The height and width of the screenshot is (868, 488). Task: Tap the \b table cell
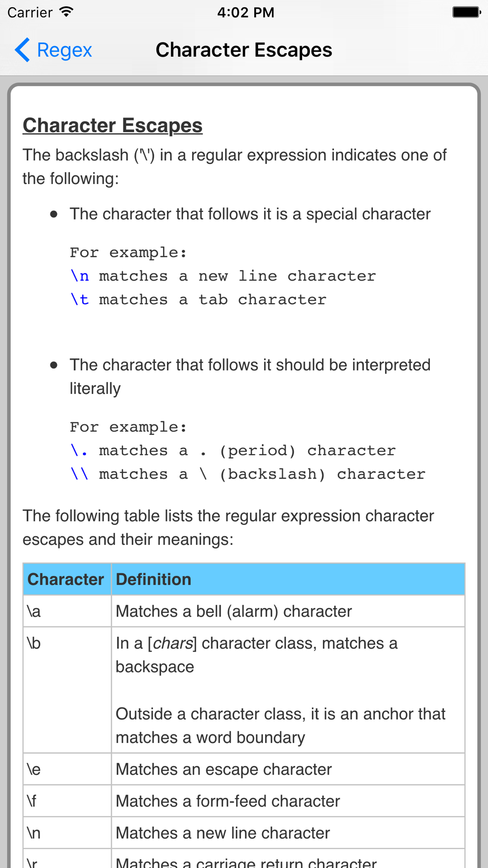[x=67, y=690]
